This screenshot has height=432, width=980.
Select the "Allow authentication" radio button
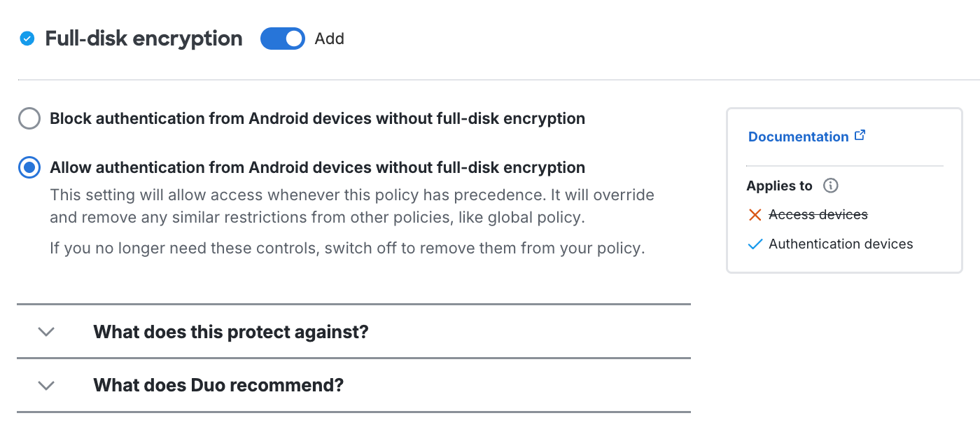point(29,167)
